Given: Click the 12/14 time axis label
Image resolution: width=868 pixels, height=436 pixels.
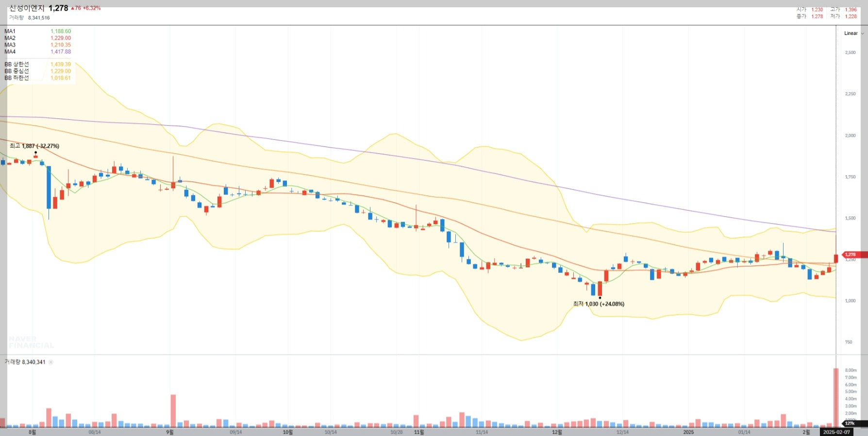Looking at the screenshot, I should point(622,432).
